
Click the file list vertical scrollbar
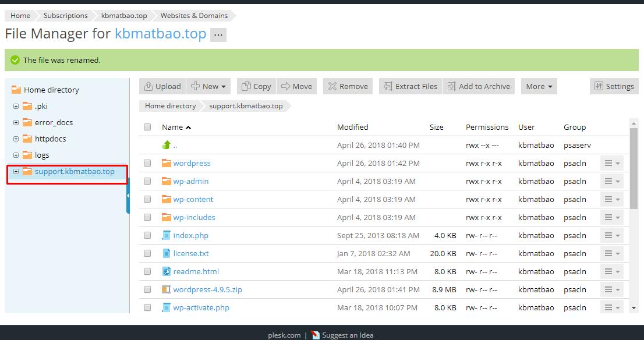click(634, 169)
